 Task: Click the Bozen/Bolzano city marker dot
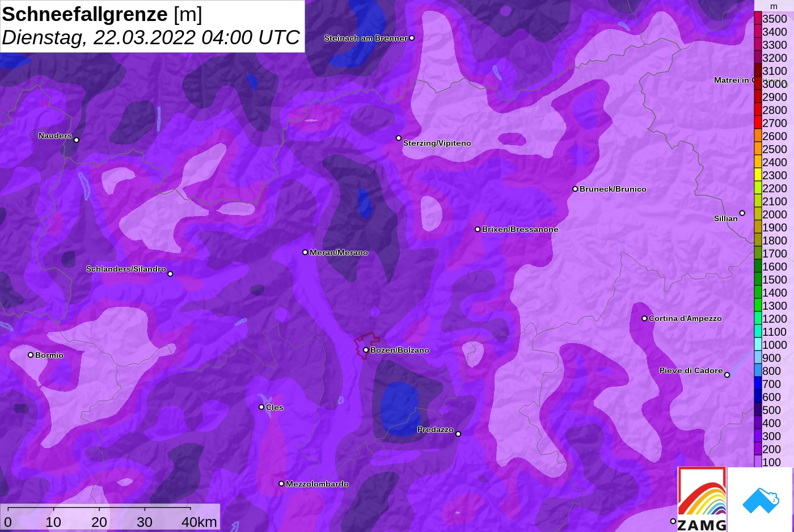pyautogui.click(x=366, y=350)
